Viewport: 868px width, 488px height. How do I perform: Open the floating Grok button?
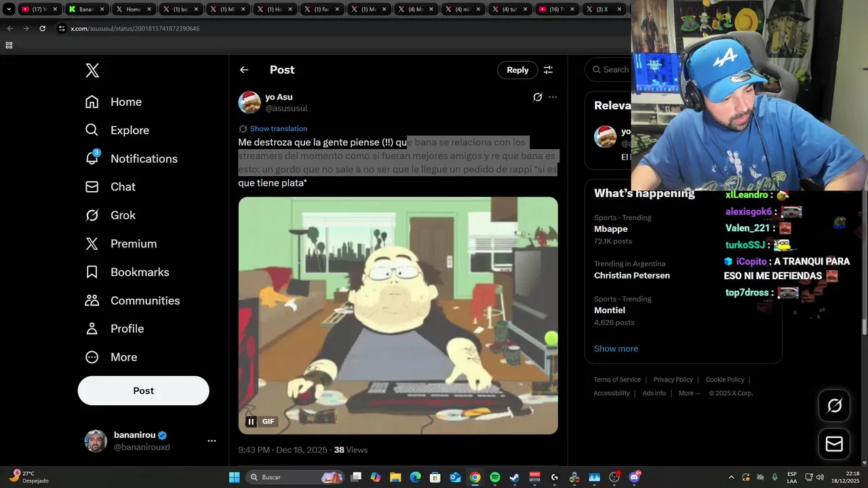click(834, 405)
